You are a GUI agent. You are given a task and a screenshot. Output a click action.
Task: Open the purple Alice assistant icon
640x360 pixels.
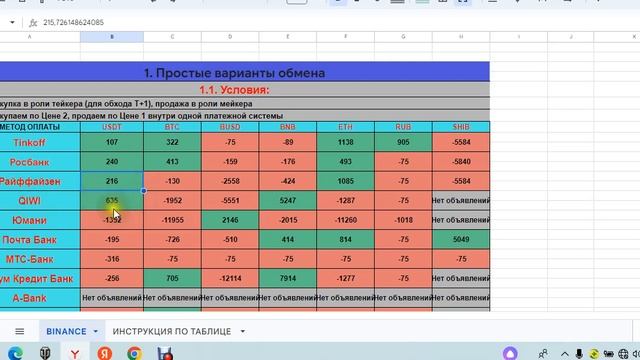click(510, 353)
